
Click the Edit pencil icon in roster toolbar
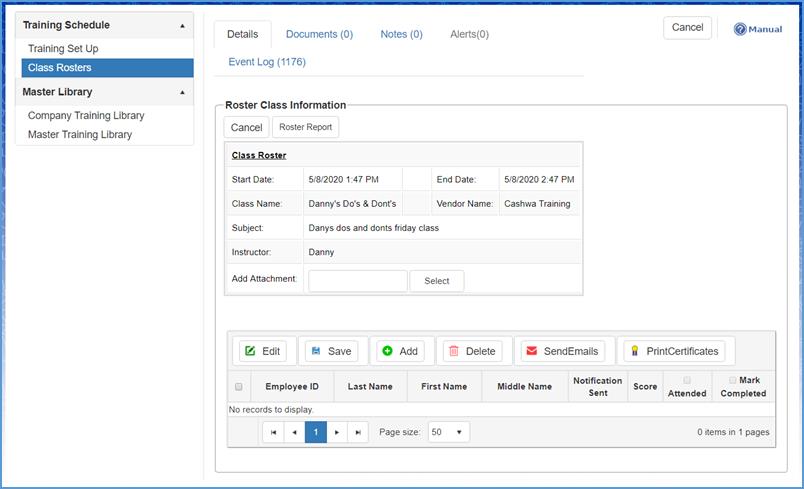pyautogui.click(x=251, y=351)
